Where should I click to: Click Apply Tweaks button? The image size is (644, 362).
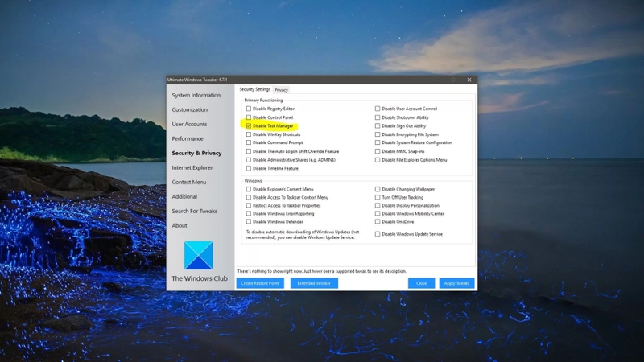click(456, 283)
